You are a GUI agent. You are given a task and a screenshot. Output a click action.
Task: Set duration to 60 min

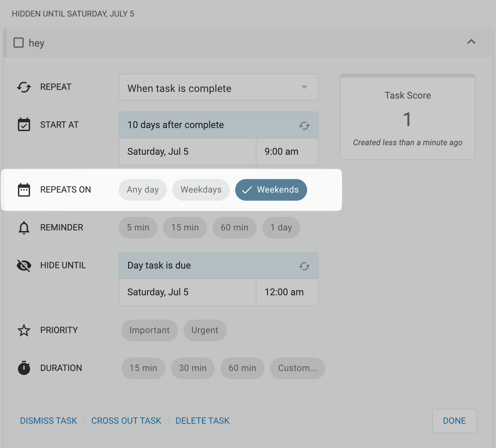[x=242, y=368]
